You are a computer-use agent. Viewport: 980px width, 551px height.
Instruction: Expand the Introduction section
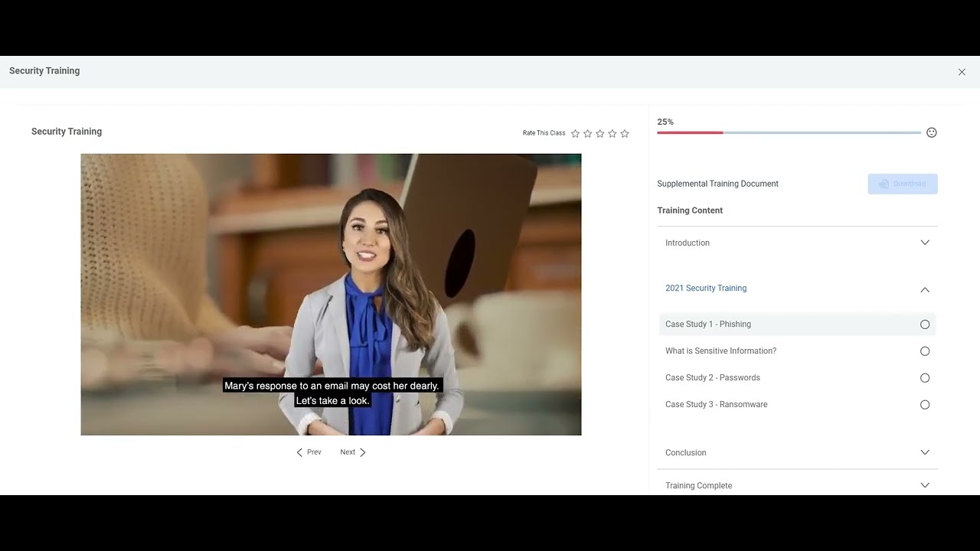[x=925, y=243]
